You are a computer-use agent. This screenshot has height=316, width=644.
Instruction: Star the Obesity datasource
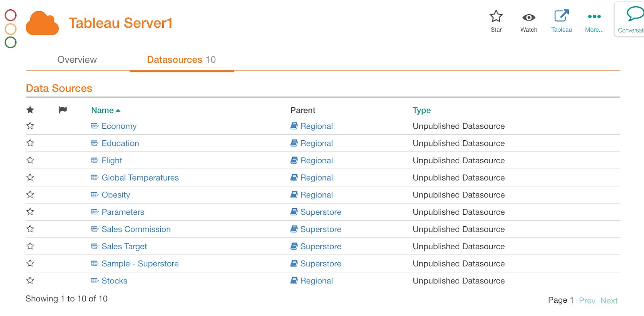[x=30, y=195]
